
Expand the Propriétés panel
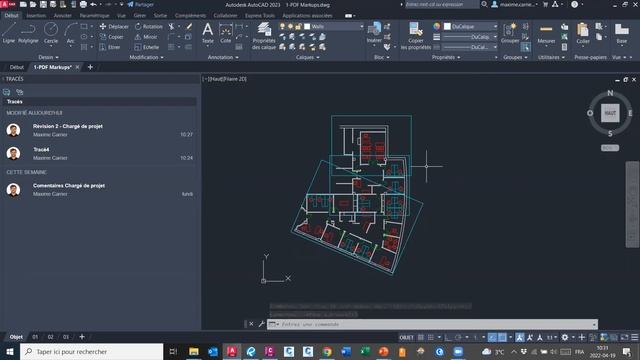[446, 57]
